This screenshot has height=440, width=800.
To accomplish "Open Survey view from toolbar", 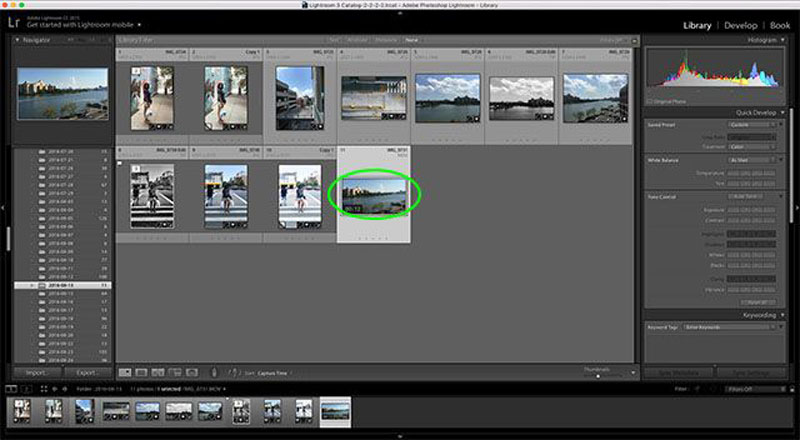I will pos(174,372).
